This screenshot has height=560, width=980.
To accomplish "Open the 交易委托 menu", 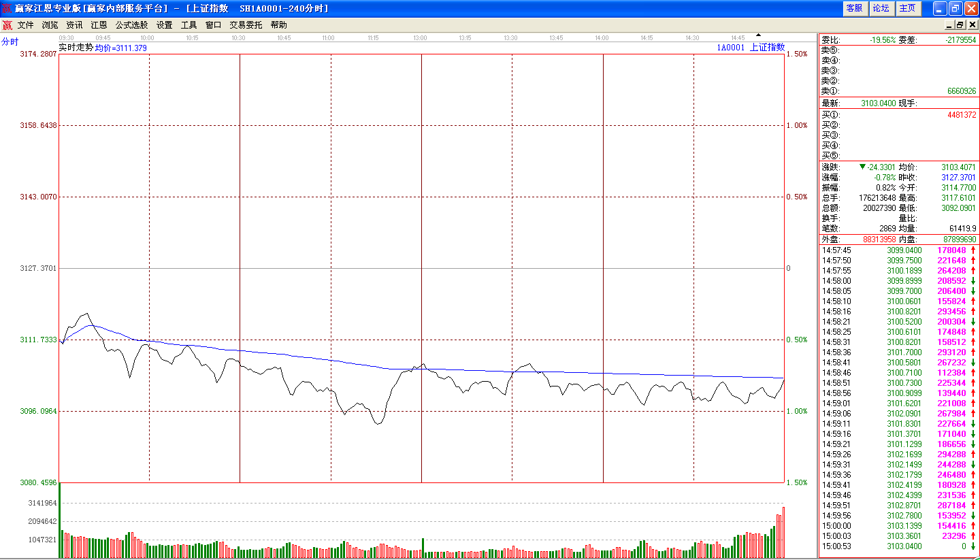I will (246, 24).
